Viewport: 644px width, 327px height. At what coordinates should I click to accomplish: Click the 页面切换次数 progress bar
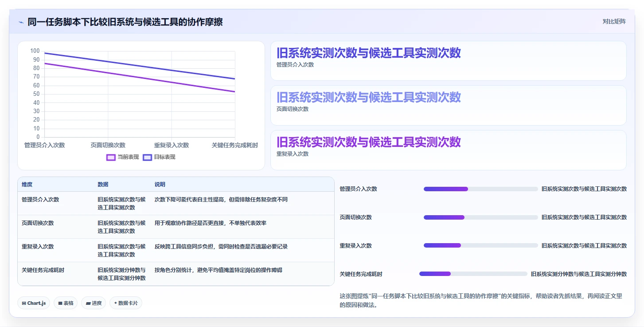pyautogui.click(x=481, y=217)
